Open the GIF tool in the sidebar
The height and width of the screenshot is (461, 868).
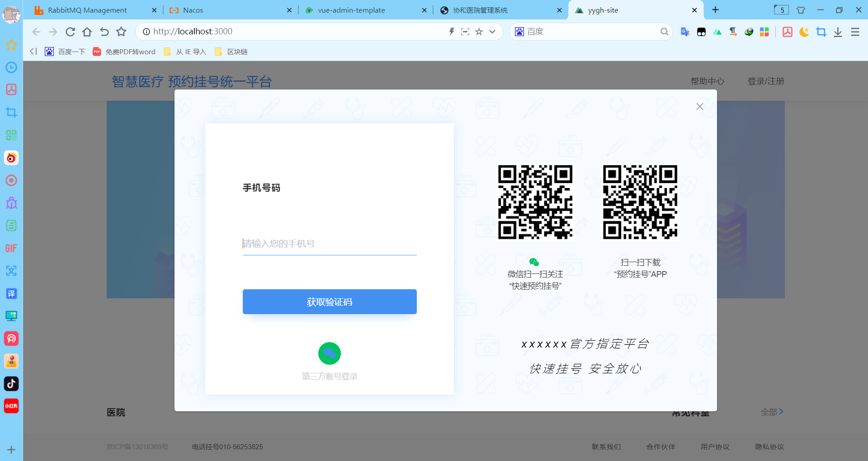pos(11,248)
